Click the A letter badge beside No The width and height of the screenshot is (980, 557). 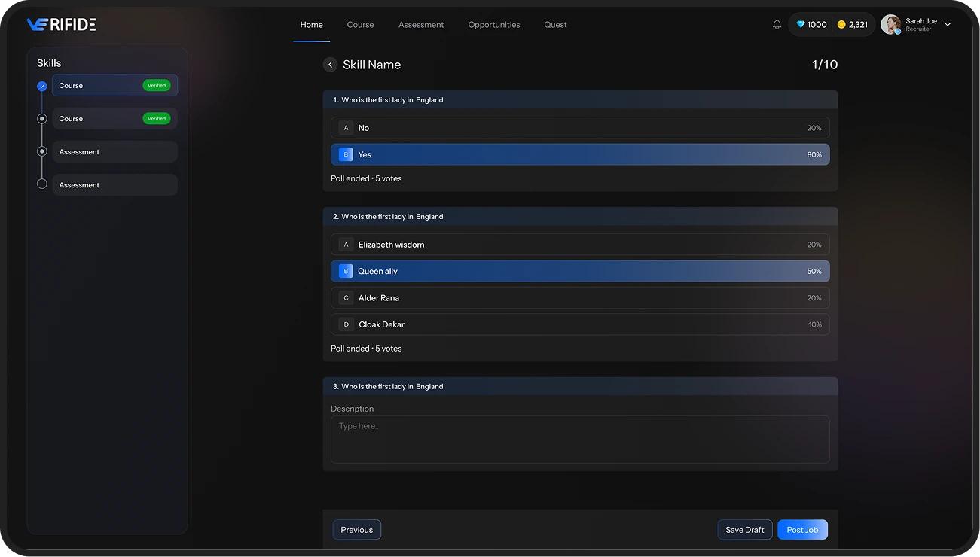[346, 128]
